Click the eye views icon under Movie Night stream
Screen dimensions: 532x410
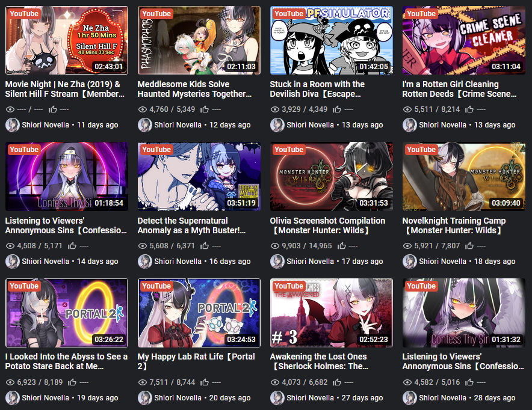(10, 109)
